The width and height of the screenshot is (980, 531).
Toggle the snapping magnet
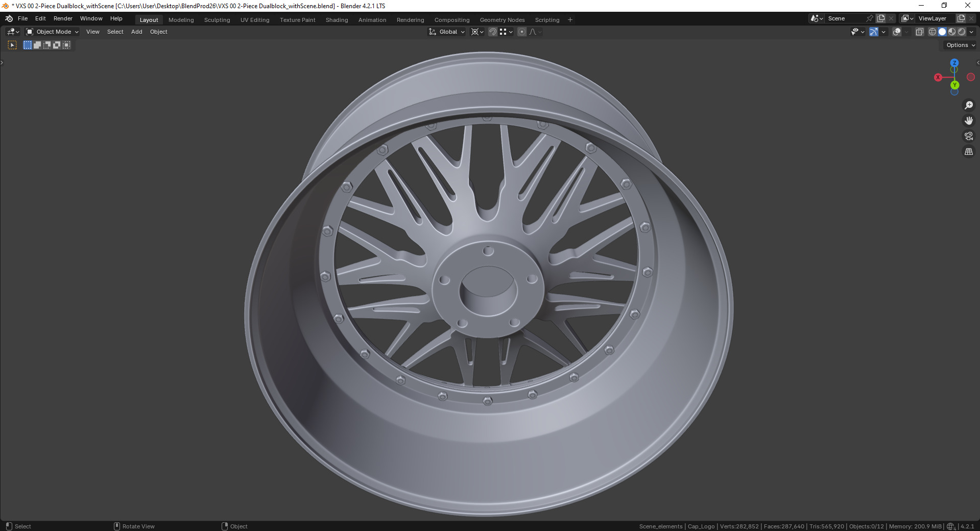coord(493,32)
